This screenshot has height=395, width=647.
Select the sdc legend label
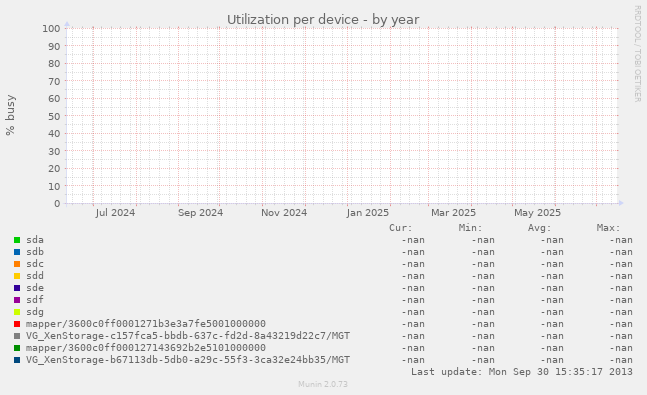pos(35,264)
